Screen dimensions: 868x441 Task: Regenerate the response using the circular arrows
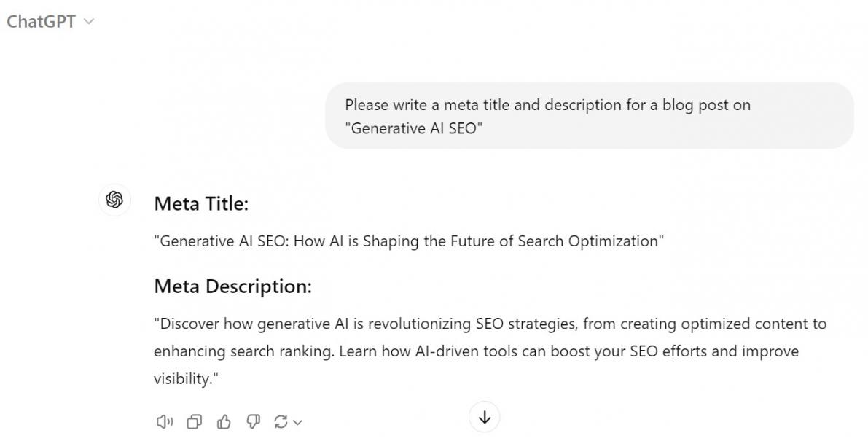coord(281,421)
